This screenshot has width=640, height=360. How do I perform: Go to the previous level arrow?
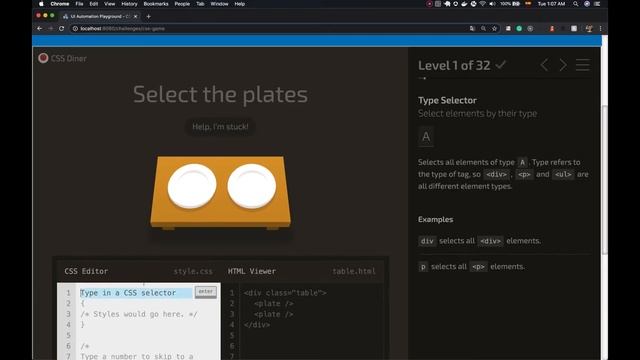click(544, 65)
